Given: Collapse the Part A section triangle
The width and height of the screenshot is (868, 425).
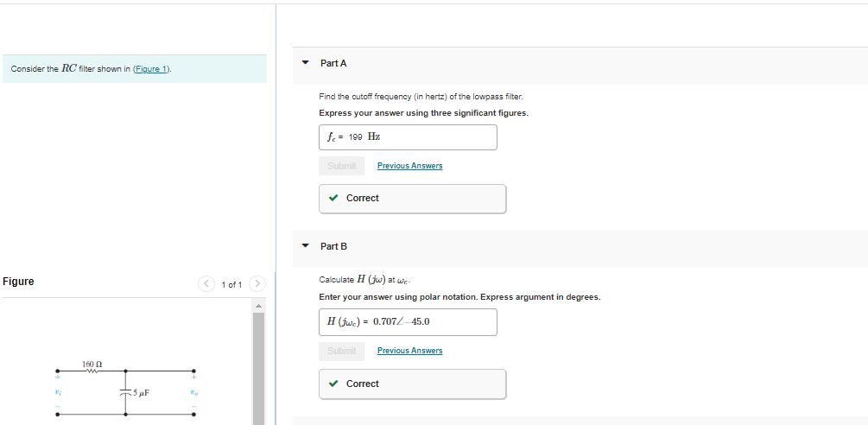Looking at the screenshot, I should (305, 63).
